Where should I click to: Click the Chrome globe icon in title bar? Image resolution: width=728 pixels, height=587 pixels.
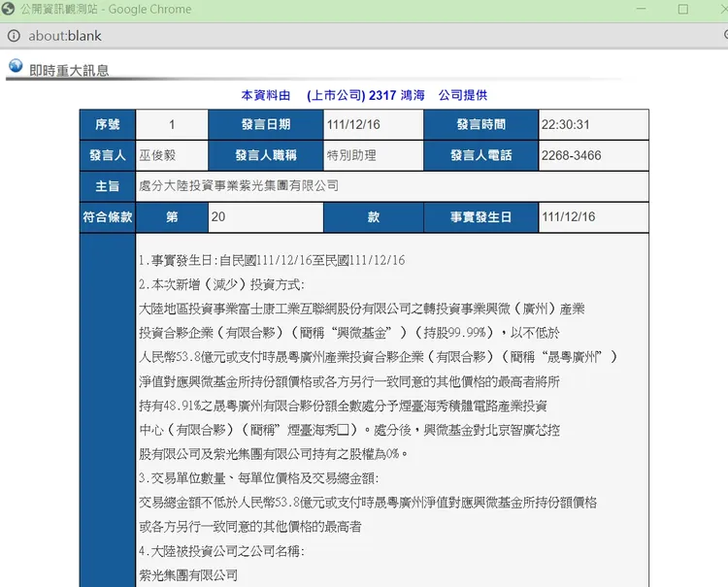coord(8,9)
